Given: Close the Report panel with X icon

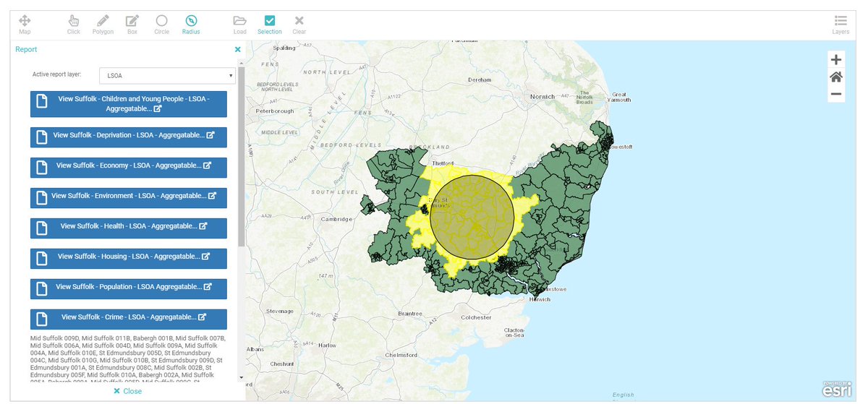Looking at the screenshot, I should (238, 50).
